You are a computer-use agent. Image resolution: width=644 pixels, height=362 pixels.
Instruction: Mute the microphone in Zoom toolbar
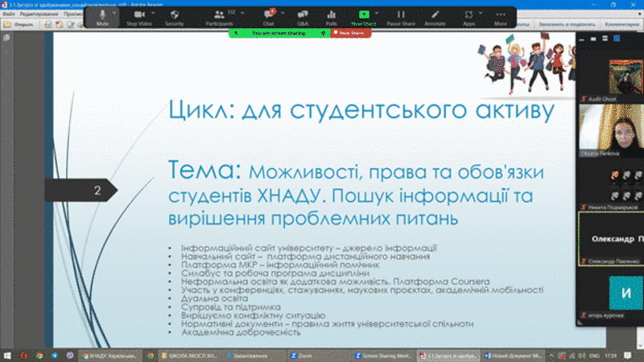[102, 16]
